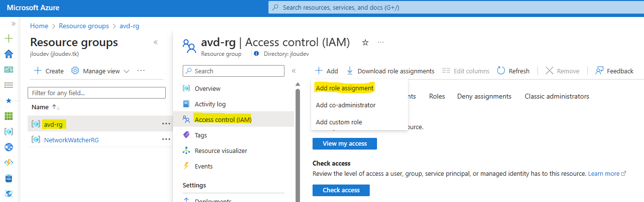
Task: Pin avd-rg page with the star icon
Action: (x=365, y=42)
